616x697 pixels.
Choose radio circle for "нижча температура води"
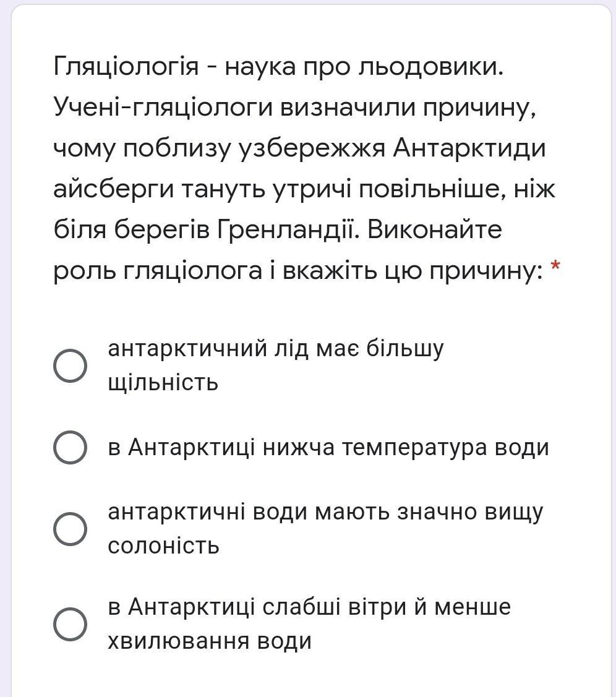(70, 447)
